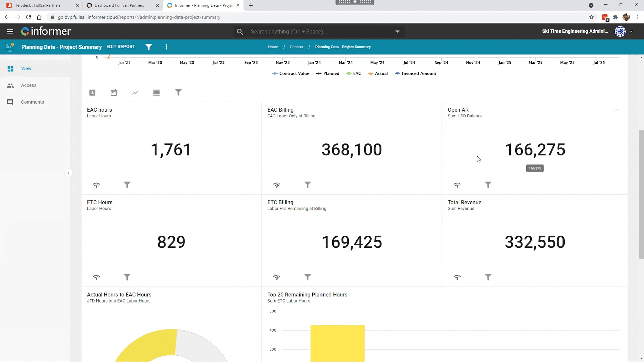
Task: Toggle the Contract Value legend entry
Action: [291, 73]
